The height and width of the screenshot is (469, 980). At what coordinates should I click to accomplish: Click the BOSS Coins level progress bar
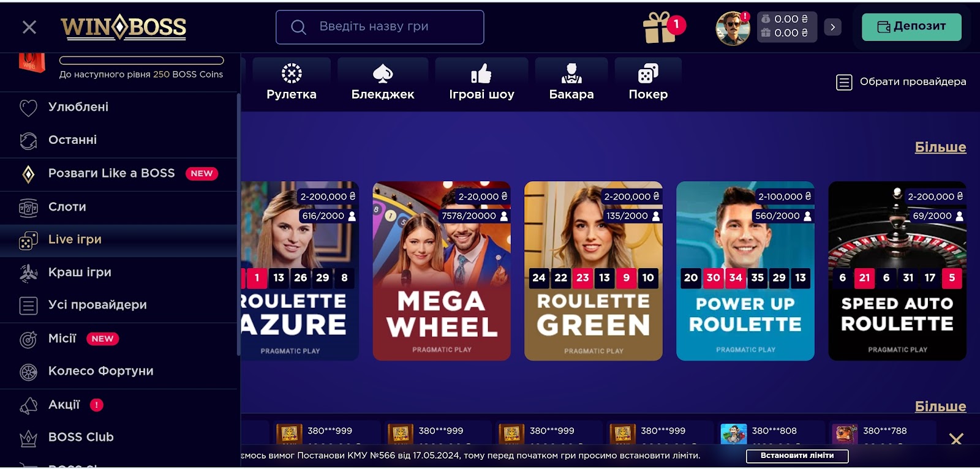[141, 60]
